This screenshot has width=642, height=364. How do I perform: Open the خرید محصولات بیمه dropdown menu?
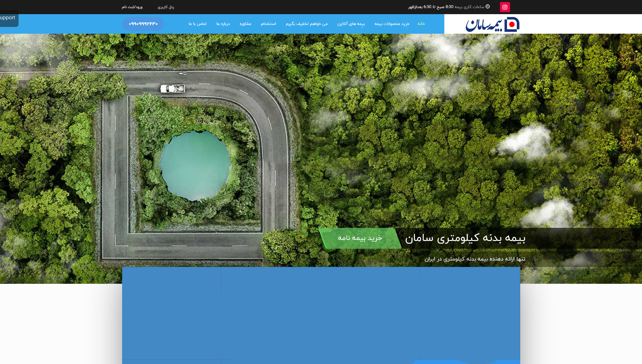(391, 24)
